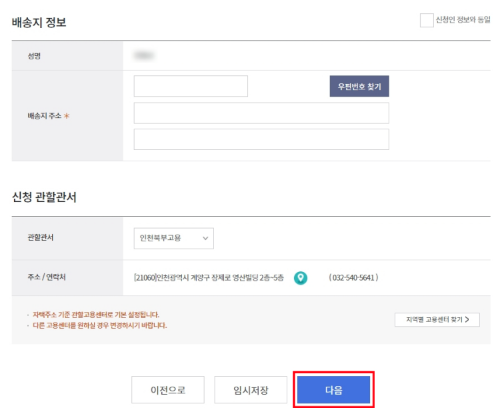This screenshot has width=500, height=411.
Task: Click the detailed address input field
Action: click(261, 139)
